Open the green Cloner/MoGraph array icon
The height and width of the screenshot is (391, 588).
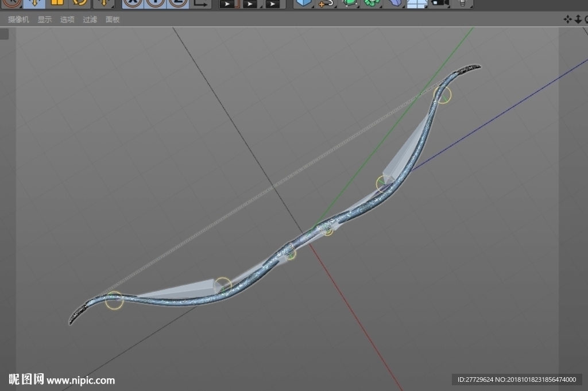(x=372, y=3)
